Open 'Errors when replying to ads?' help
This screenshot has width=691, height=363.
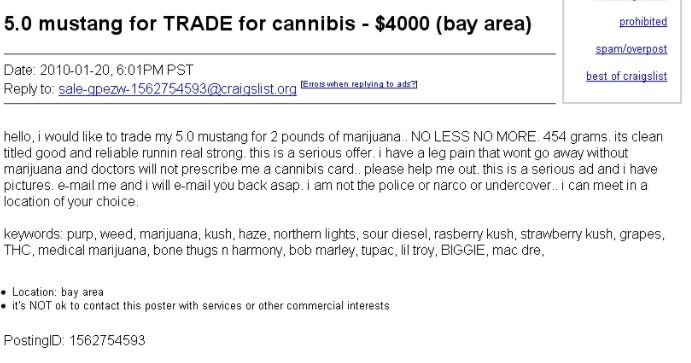click(359, 84)
